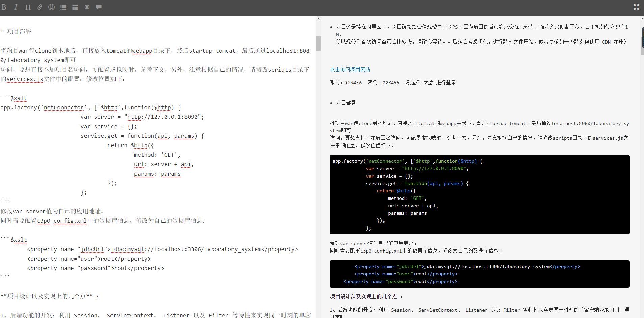Enter fullscreen mode with the expand-arrows icon
This screenshot has height=318, width=644.
pyautogui.click(x=637, y=7)
